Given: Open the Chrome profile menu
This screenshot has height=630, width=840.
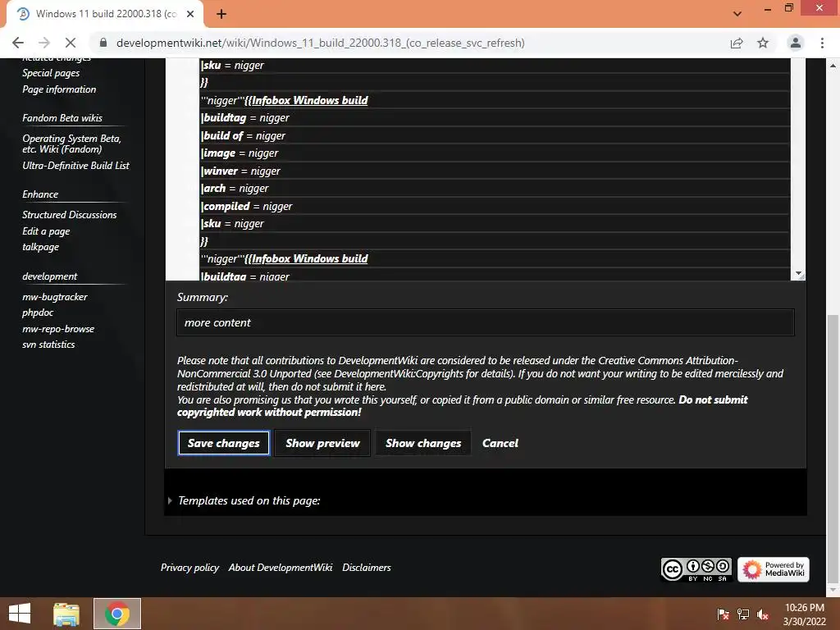Looking at the screenshot, I should coord(796,43).
